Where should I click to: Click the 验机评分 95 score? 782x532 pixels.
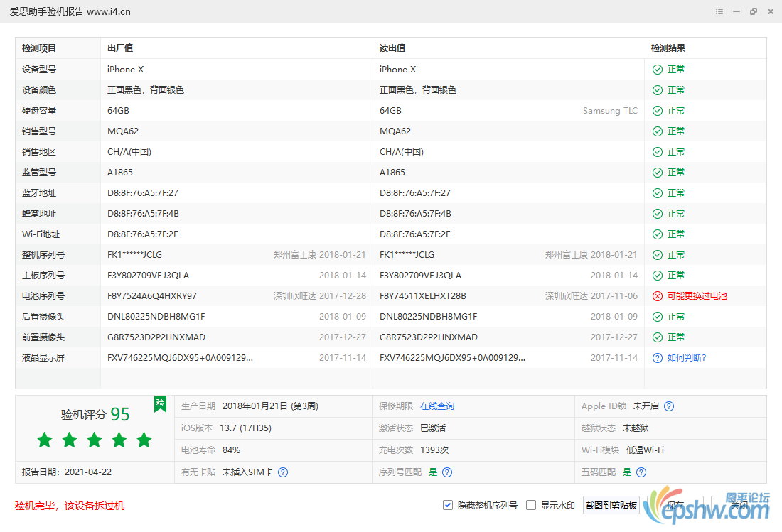(95, 414)
